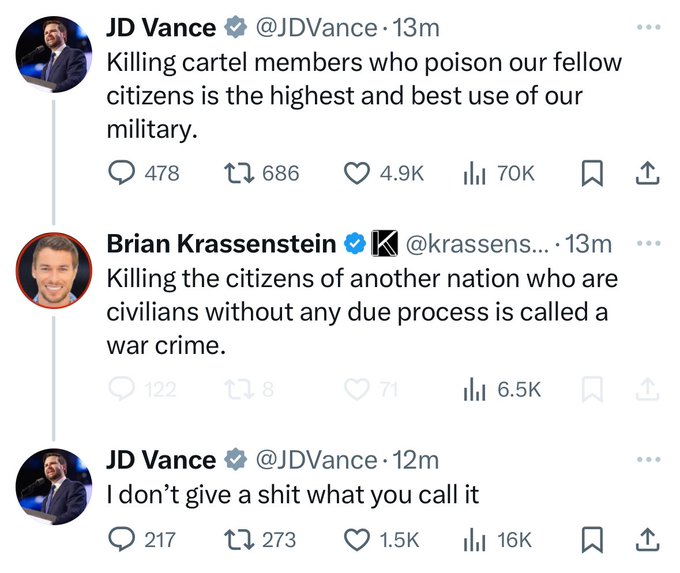Repost JD Vance's first tweet
Screen dimensions: 680x573
coord(237,173)
